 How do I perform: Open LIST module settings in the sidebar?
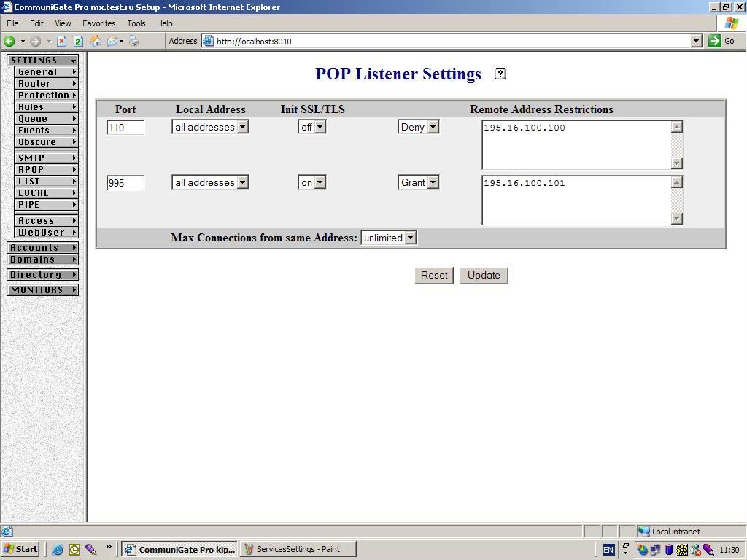click(x=46, y=182)
